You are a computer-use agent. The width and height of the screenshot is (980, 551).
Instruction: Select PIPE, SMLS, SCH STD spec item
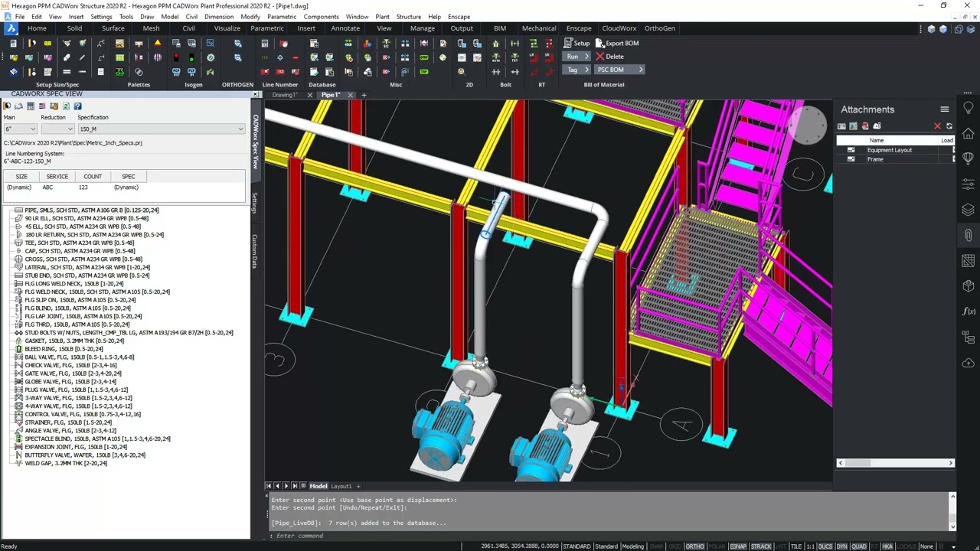[x=92, y=210]
